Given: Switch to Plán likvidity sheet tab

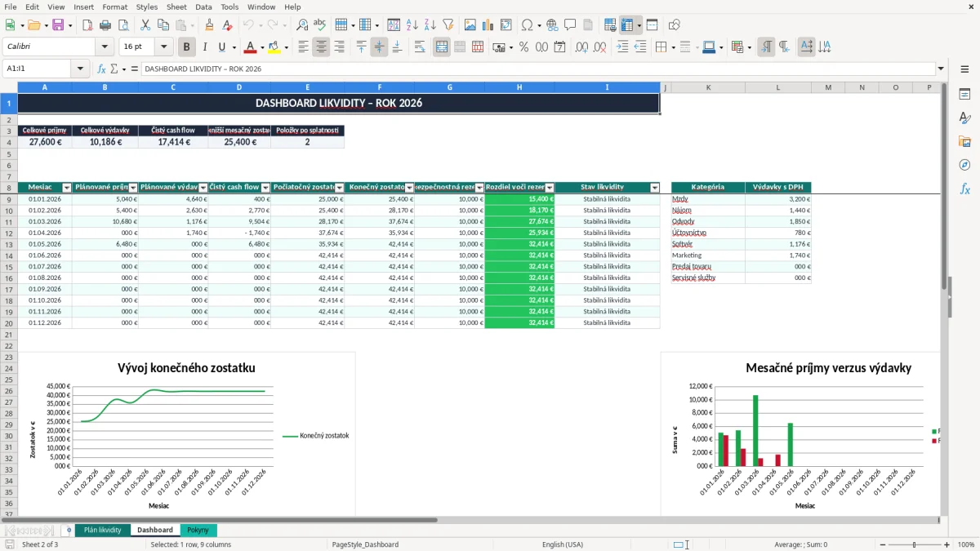Looking at the screenshot, I should (x=102, y=530).
